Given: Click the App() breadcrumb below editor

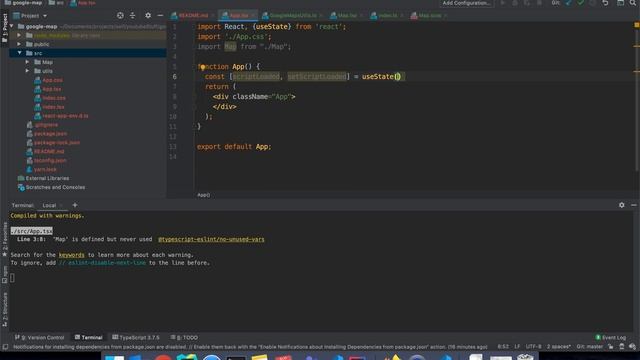Looking at the screenshot, I should coord(203,195).
